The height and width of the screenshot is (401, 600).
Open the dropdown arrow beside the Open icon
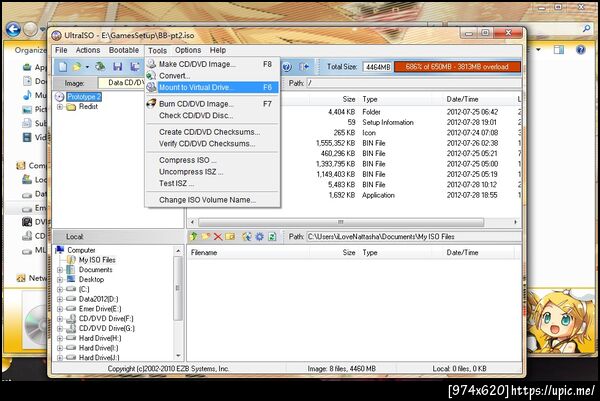coord(87,67)
